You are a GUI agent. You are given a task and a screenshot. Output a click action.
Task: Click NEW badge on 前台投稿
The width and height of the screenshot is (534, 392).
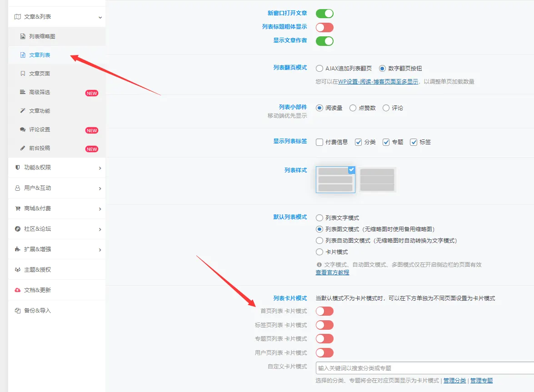click(x=92, y=149)
